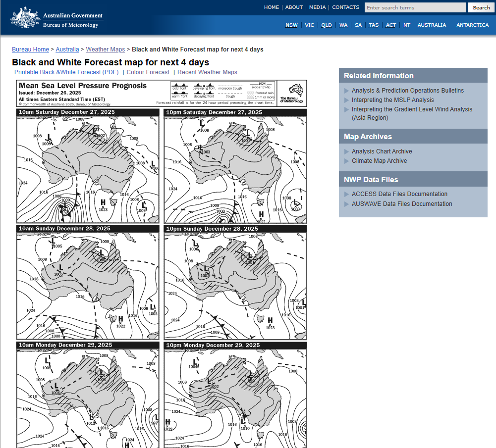Select the QLD state tab
The image size is (496, 448).
[326, 25]
